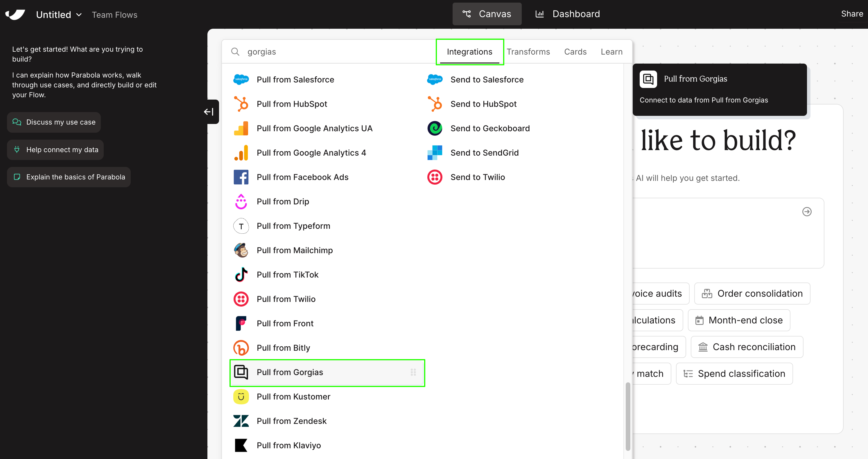Click the Send to Geckoboard icon
The image size is (868, 459).
click(x=435, y=128)
